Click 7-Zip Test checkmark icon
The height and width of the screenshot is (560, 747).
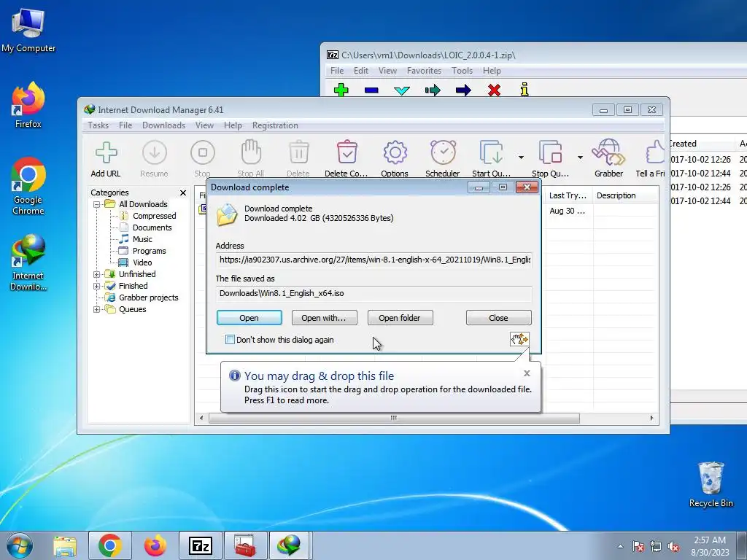tap(402, 90)
